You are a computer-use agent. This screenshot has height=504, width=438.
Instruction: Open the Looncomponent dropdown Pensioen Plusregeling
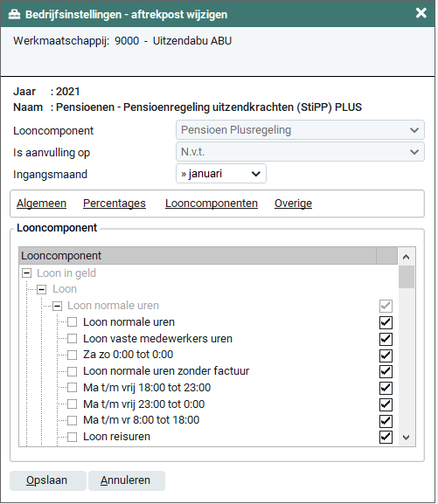pyautogui.click(x=300, y=130)
